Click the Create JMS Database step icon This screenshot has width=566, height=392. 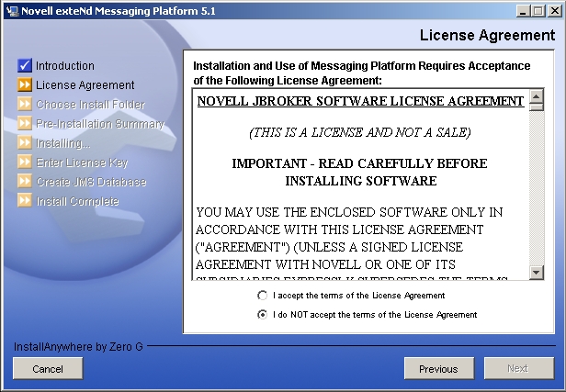[25, 182]
